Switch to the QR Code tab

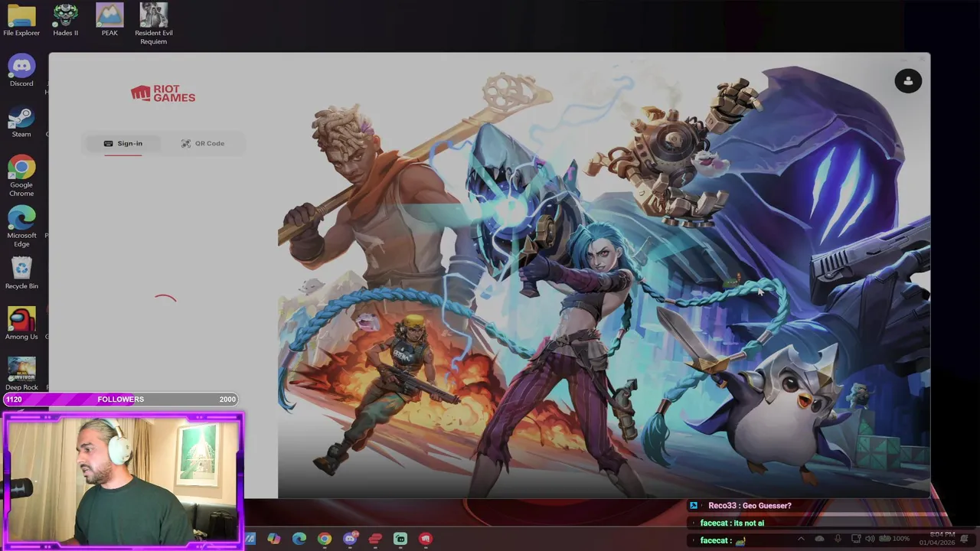click(x=203, y=143)
